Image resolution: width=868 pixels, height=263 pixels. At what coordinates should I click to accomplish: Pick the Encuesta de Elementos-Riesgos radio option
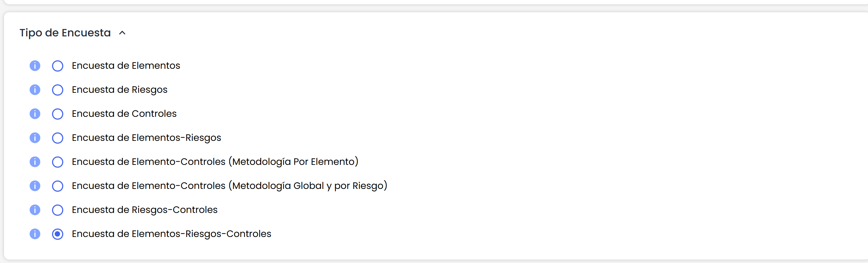[x=58, y=138]
